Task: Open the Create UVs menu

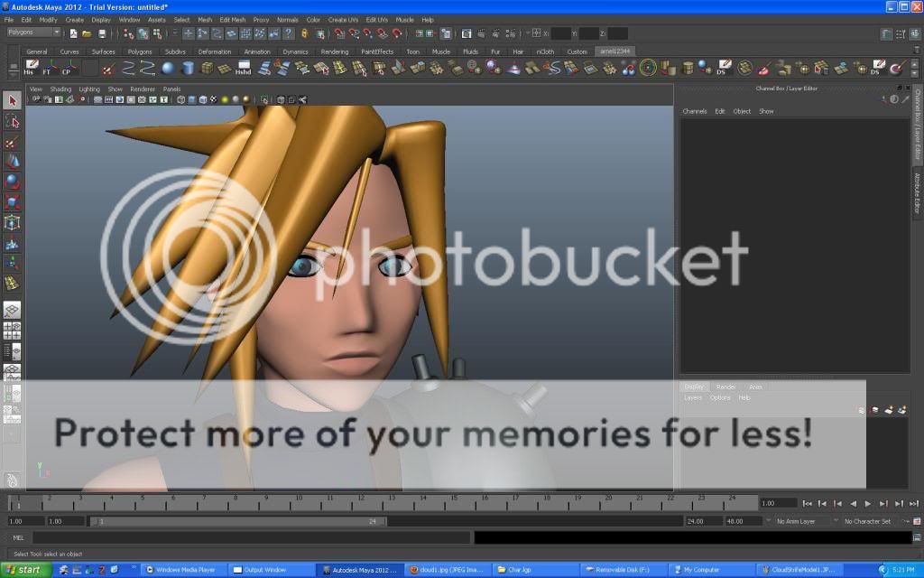Action: pyautogui.click(x=343, y=20)
